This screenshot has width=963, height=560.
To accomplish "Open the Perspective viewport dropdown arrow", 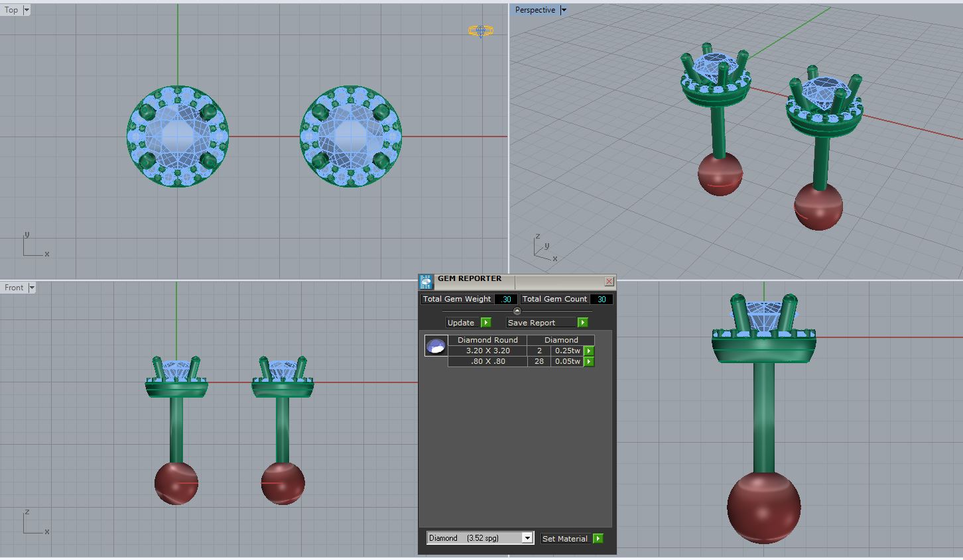I will [564, 10].
